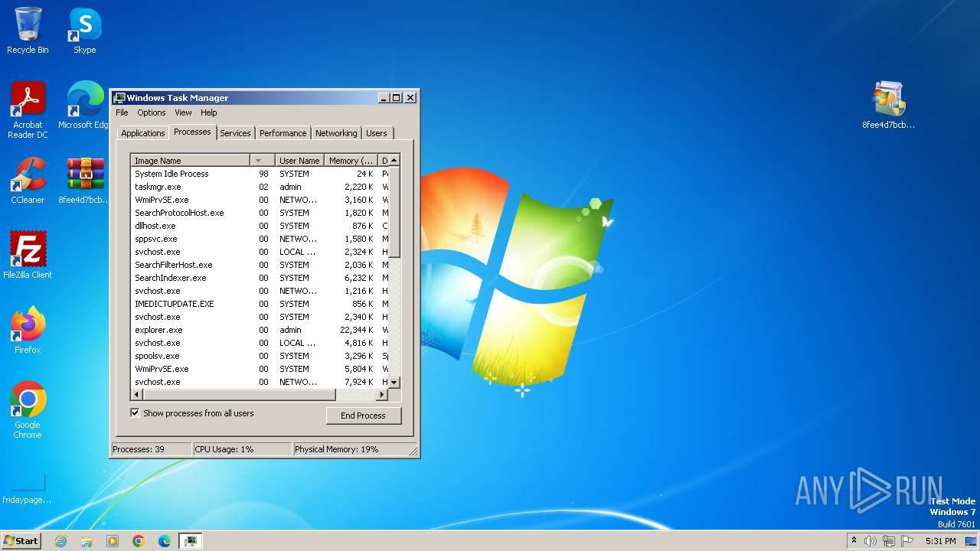Open the 8fee4d7bcb installer icon at desktop right
The width and height of the screenshot is (980, 551).
pyautogui.click(x=888, y=106)
